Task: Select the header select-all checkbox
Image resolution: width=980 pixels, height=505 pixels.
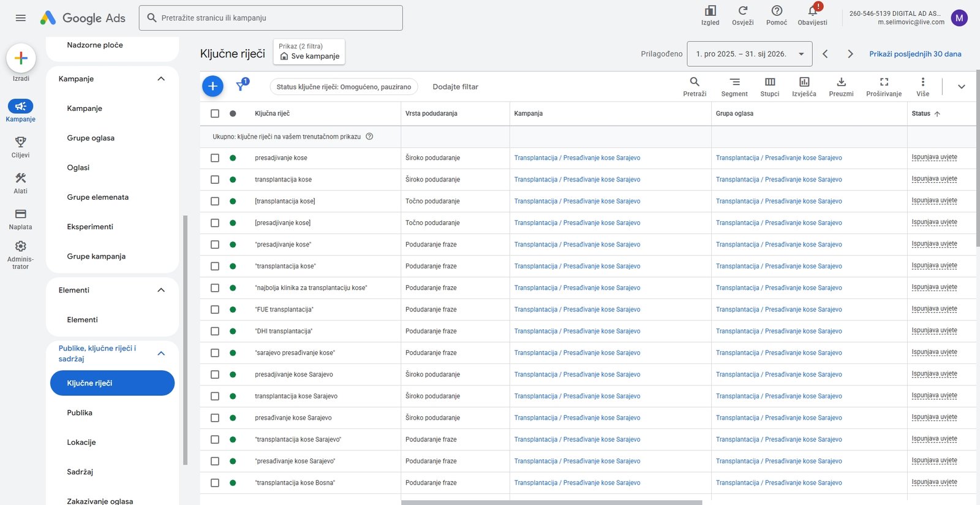Action: point(215,113)
